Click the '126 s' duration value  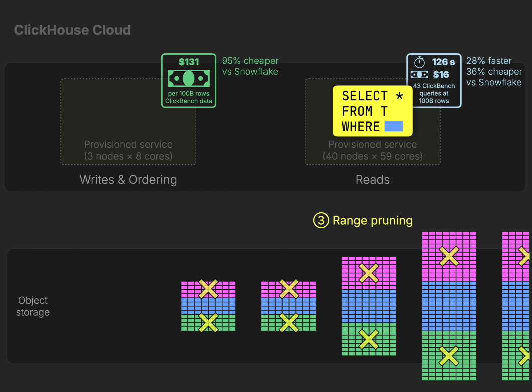coord(443,62)
